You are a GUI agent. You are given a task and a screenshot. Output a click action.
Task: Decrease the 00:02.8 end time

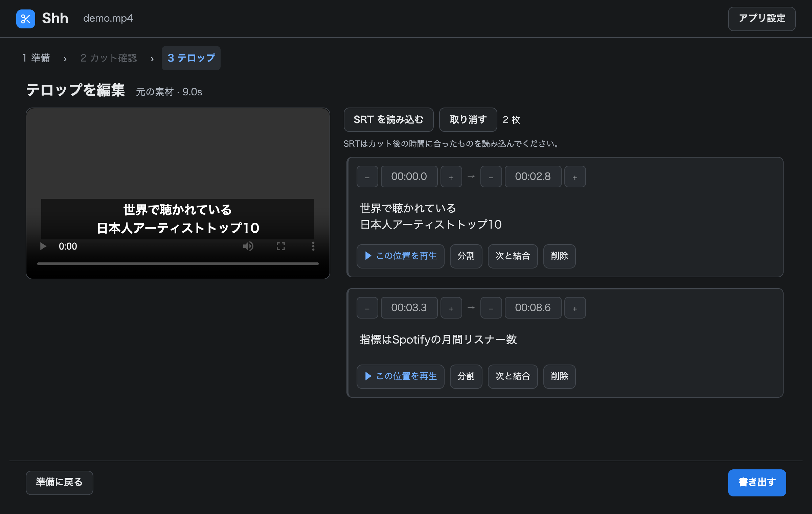491,177
